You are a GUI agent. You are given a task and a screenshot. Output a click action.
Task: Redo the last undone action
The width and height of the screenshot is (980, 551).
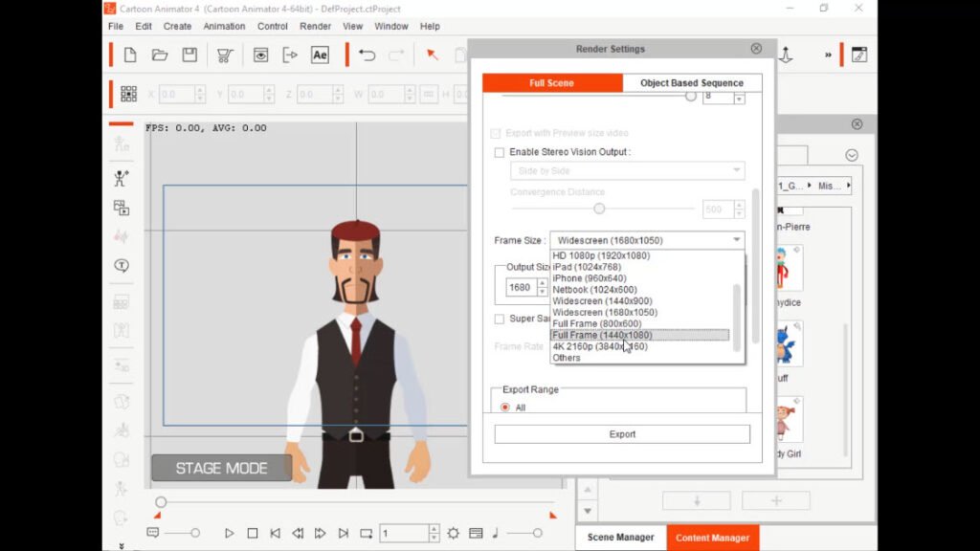point(396,55)
